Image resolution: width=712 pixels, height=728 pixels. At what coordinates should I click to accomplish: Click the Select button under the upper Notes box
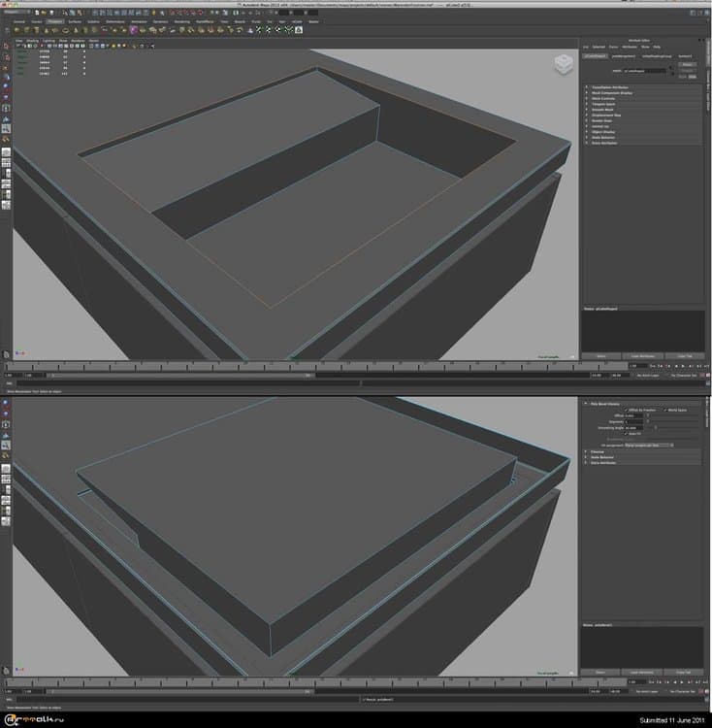600,355
